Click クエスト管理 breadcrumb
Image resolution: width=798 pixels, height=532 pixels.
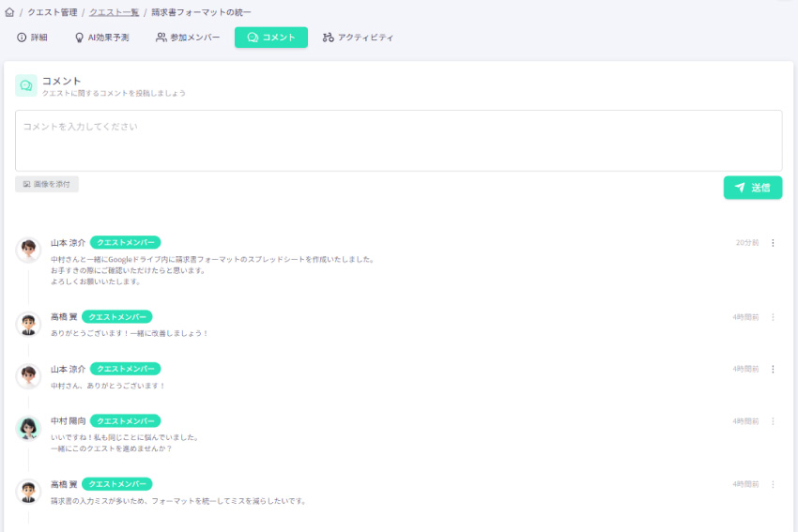tap(53, 12)
